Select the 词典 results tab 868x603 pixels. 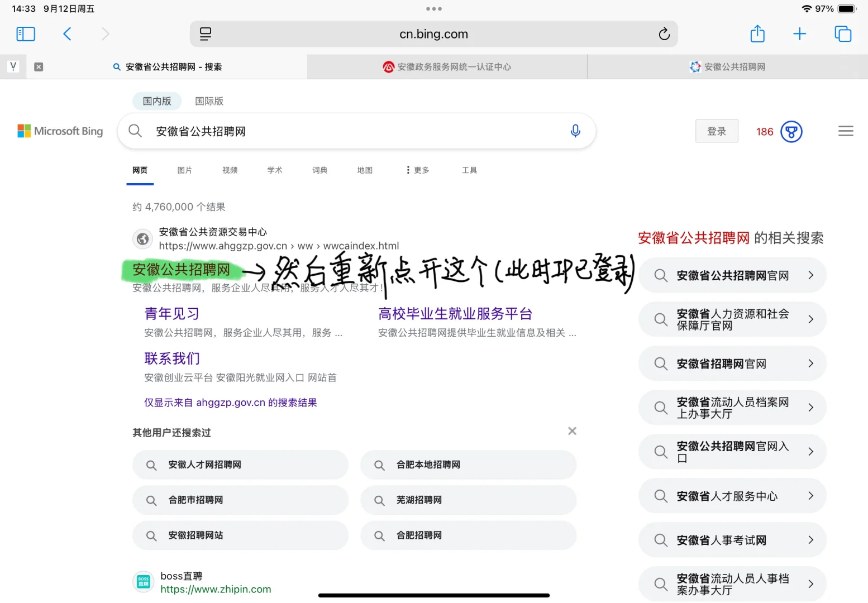320,170
